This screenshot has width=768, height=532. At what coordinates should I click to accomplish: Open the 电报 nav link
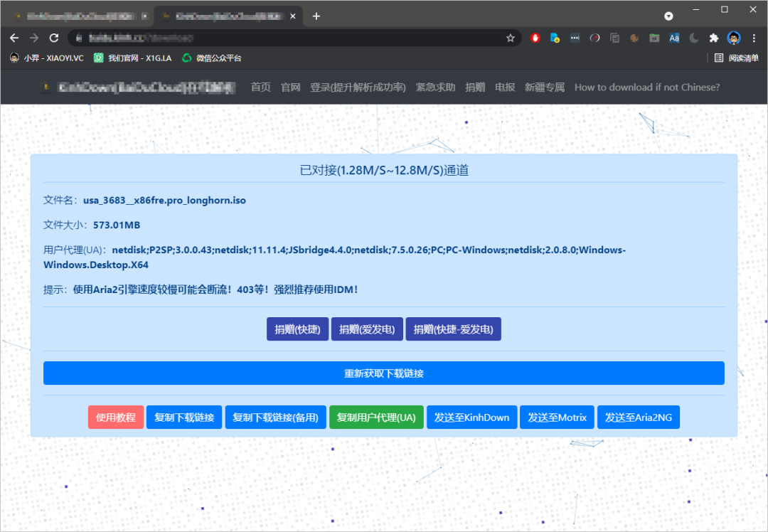pos(505,87)
